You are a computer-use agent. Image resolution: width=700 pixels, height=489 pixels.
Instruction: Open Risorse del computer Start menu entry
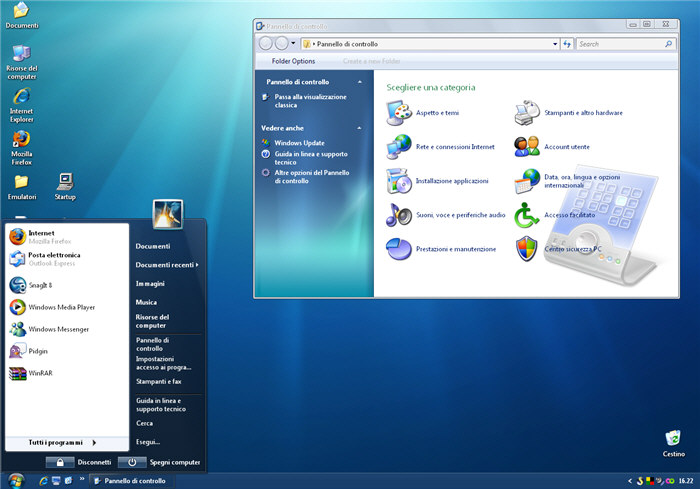152,321
